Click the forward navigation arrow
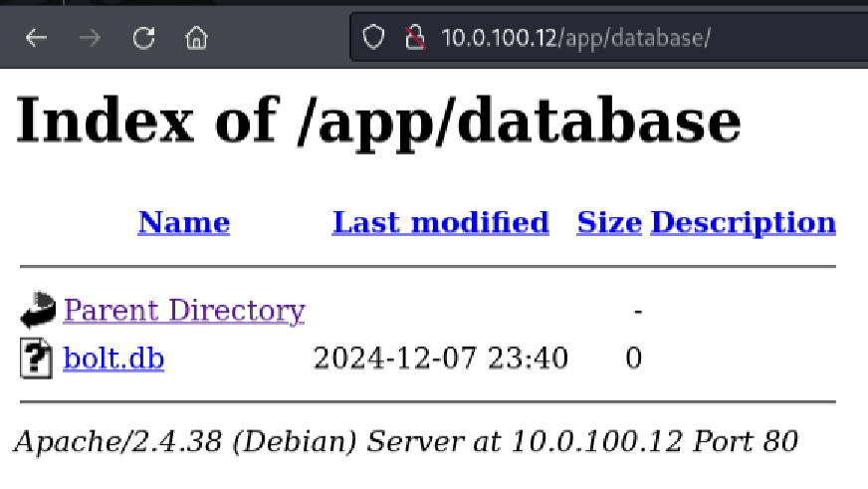 90,39
